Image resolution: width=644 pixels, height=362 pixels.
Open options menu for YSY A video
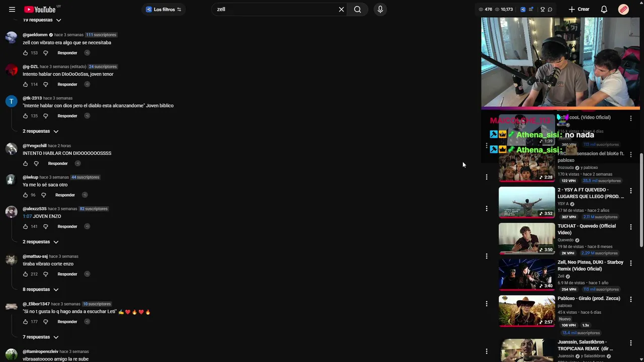click(x=630, y=191)
